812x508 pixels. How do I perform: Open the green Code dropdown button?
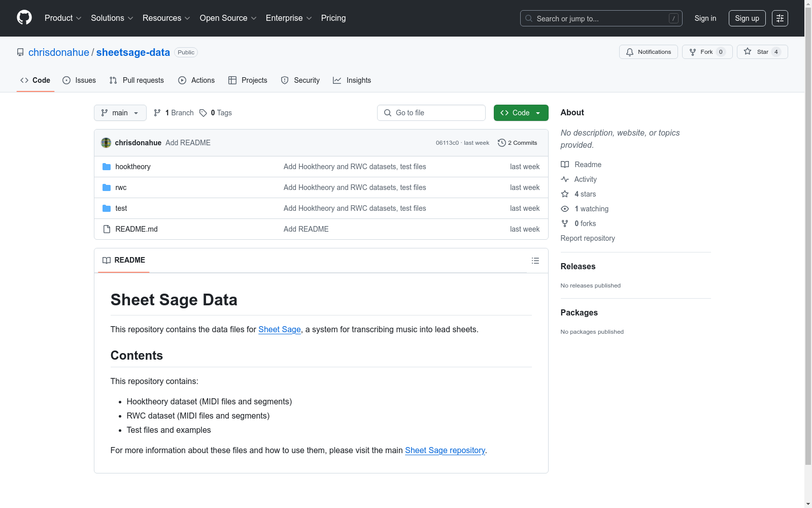click(521, 113)
